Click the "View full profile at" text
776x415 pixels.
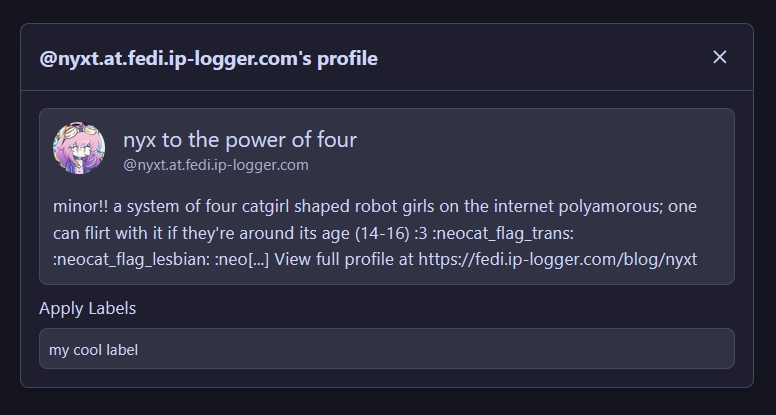coord(343,260)
